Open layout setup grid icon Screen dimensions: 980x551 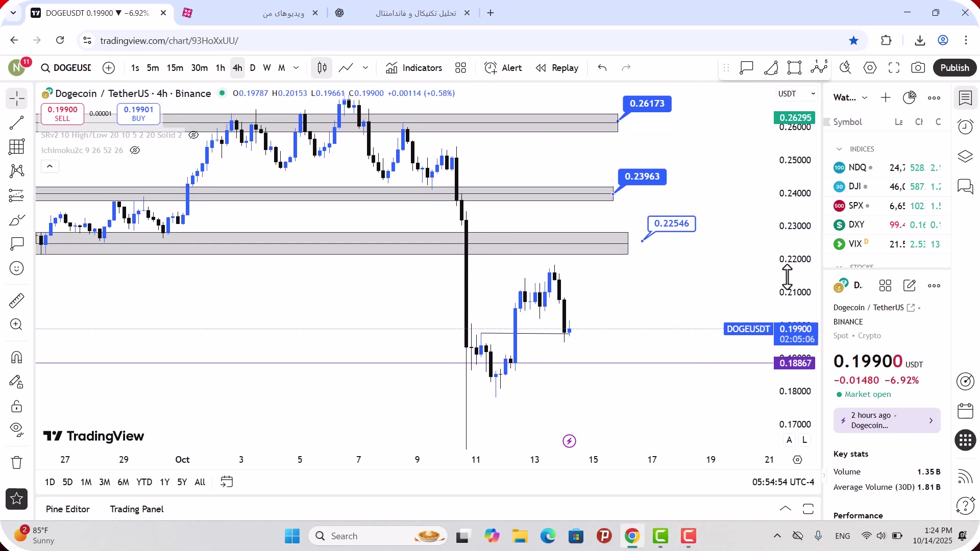460,68
